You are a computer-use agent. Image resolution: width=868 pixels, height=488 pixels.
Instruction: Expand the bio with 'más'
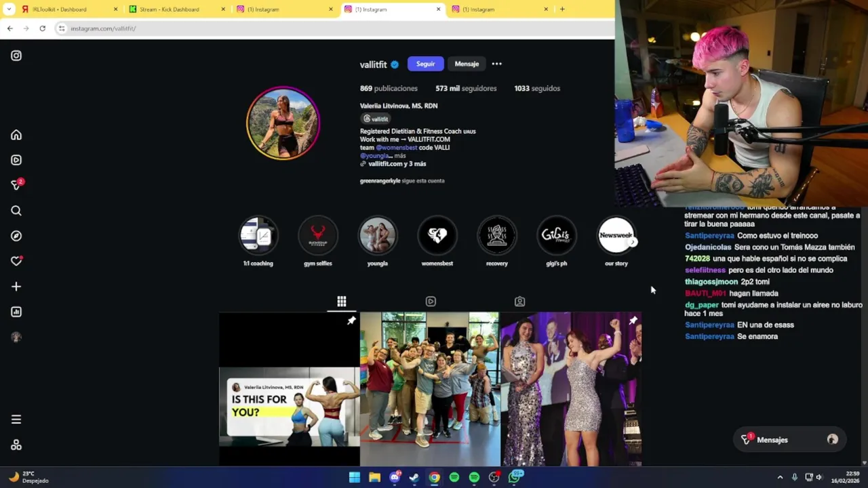coord(400,155)
